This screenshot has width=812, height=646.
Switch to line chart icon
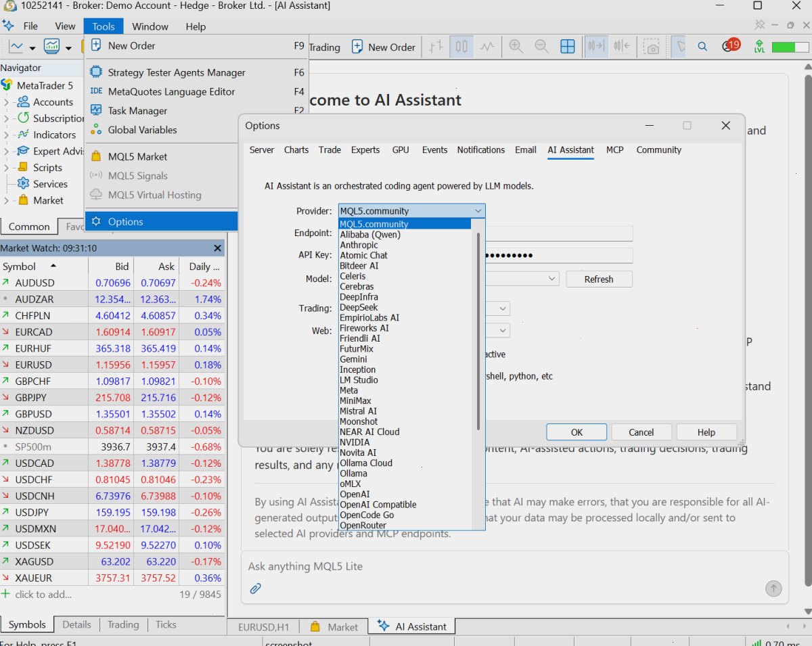coord(487,47)
